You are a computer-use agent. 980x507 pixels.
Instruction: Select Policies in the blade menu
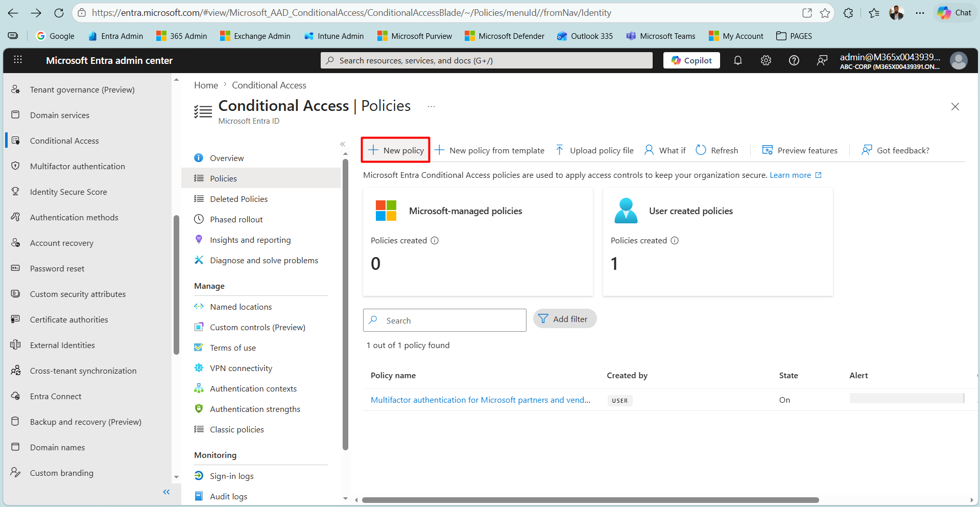(x=261, y=178)
